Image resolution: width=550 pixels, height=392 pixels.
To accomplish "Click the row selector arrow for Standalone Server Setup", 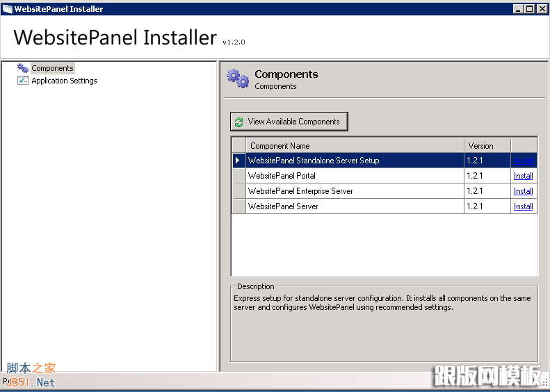I will pyautogui.click(x=239, y=161).
